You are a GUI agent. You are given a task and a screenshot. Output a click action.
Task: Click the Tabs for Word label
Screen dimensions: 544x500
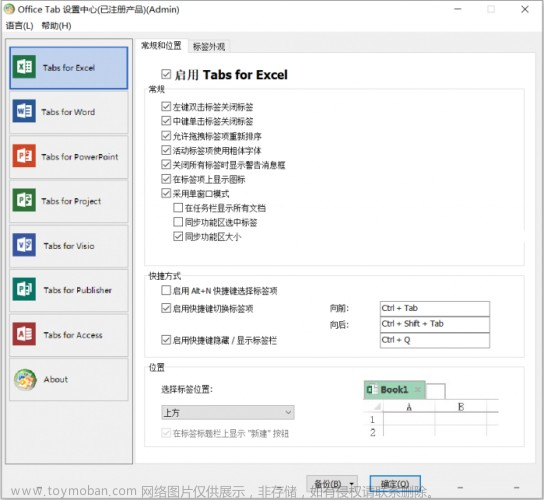[x=68, y=112]
